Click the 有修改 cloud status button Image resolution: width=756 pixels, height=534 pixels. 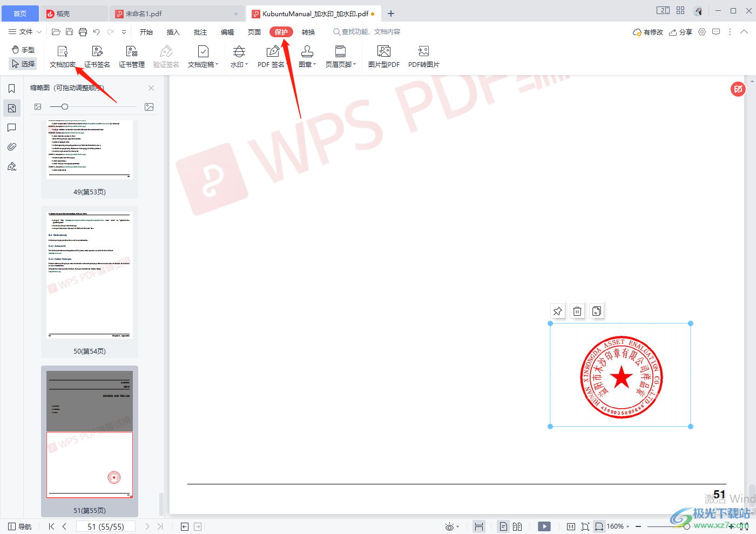point(648,32)
